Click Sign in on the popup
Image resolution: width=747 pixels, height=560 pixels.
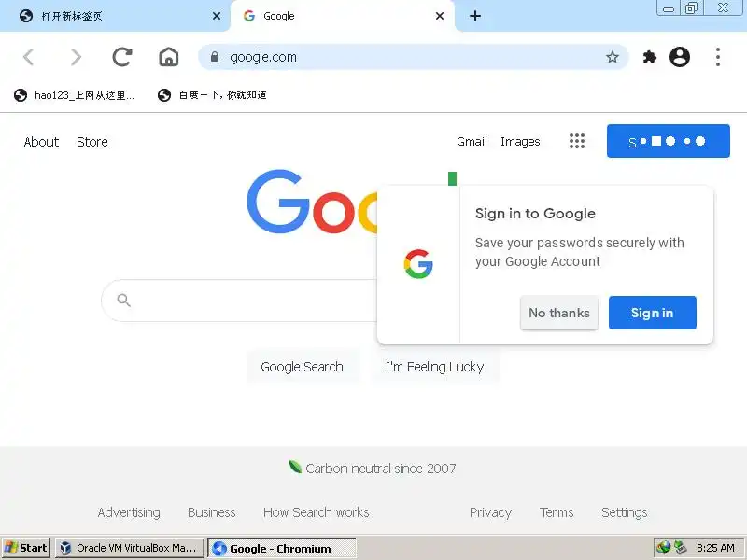pos(652,313)
